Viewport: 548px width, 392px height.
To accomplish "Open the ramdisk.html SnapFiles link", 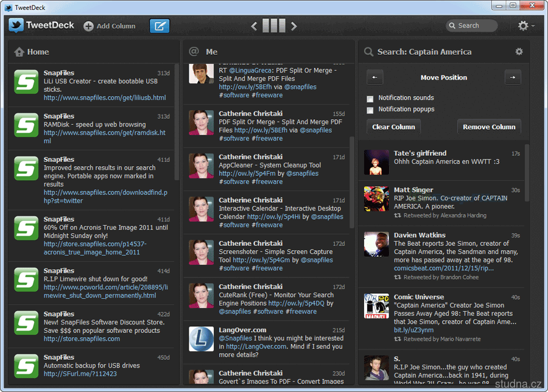I will 105,136.
